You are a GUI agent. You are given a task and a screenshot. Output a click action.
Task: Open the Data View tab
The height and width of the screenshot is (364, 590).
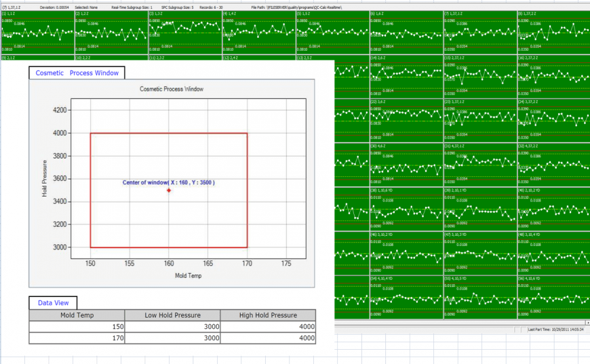(x=53, y=303)
